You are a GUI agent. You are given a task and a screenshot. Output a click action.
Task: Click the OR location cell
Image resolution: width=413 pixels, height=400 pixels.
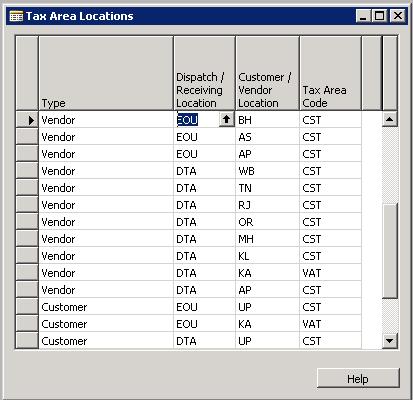[x=267, y=222]
